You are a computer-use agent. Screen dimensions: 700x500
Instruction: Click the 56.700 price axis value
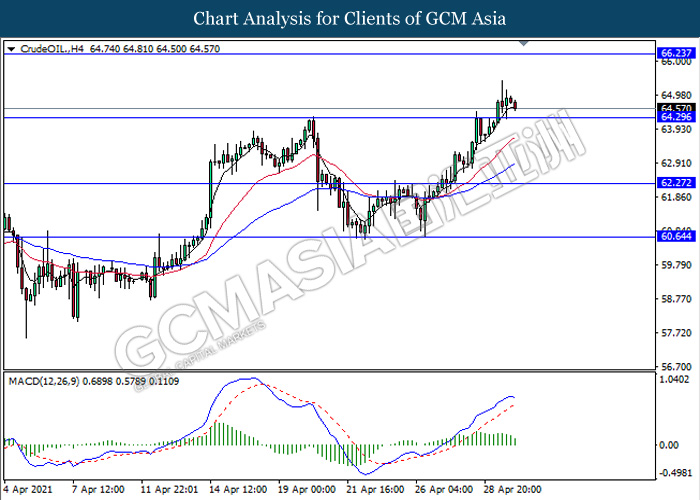(x=676, y=367)
